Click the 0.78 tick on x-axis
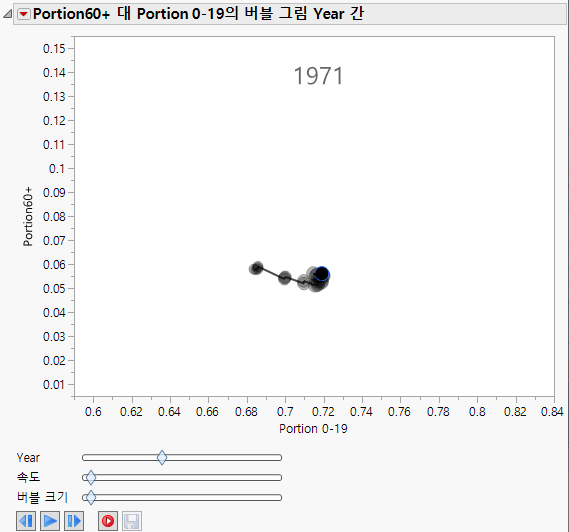569x532 pixels. pyautogui.click(x=438, y=412)
